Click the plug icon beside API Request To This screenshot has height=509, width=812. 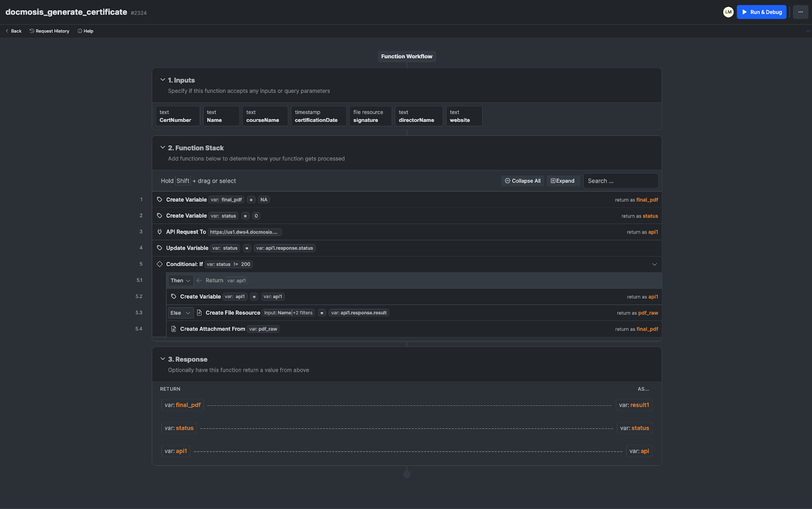point(159,232)
